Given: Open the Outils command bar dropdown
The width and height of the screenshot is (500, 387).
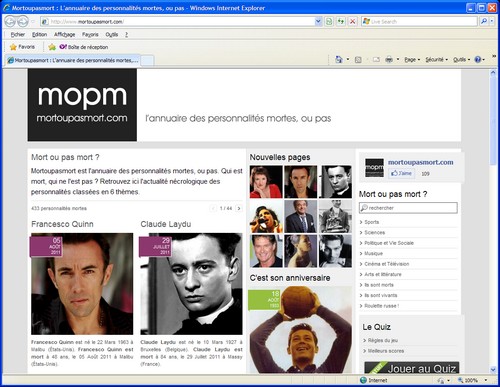Looking at the screenshot, I should (x=461, y=60).
